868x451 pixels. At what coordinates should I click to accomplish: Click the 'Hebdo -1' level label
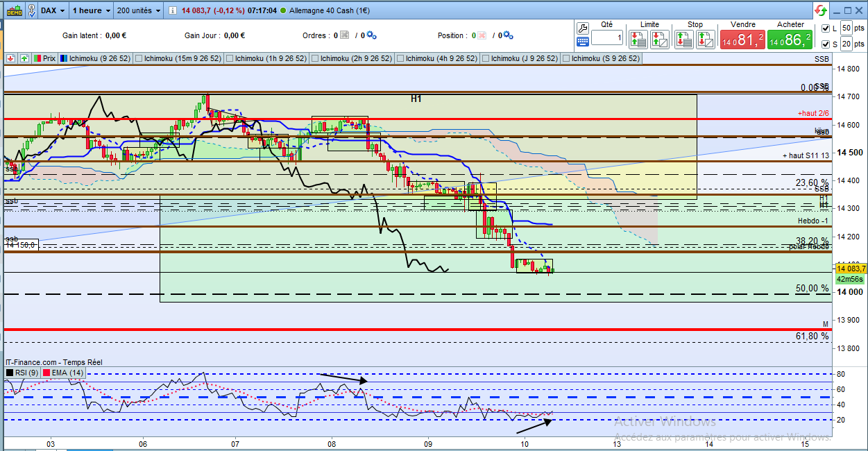813,221
